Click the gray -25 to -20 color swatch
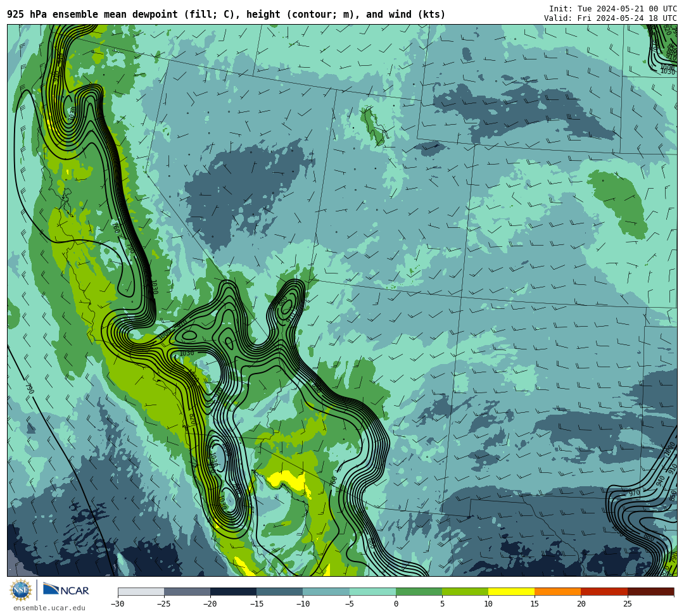 click(187, 591)
